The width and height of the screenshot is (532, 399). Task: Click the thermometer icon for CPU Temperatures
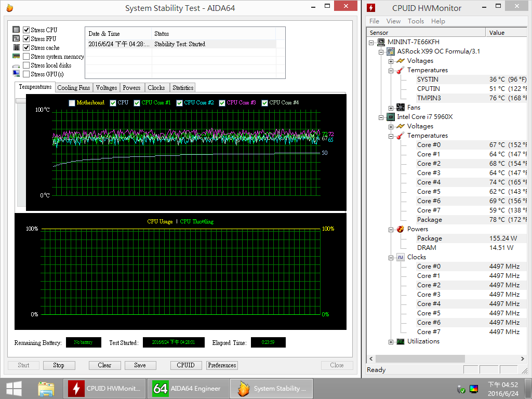(x=401, y=136)
